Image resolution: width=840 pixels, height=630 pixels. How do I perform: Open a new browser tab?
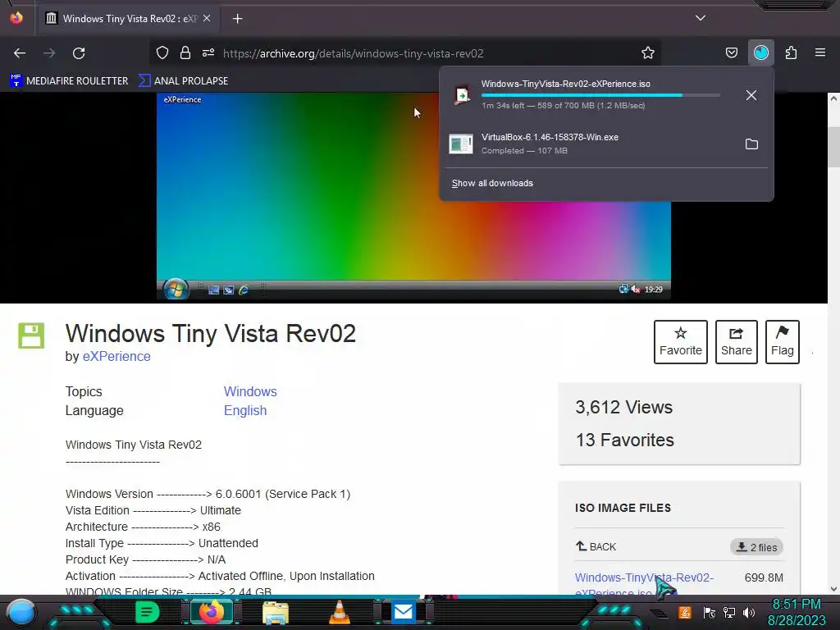pos(237,19)
